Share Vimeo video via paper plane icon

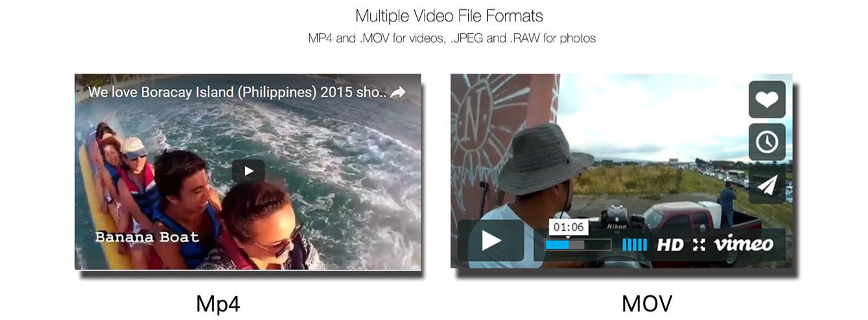pos(767,184)
